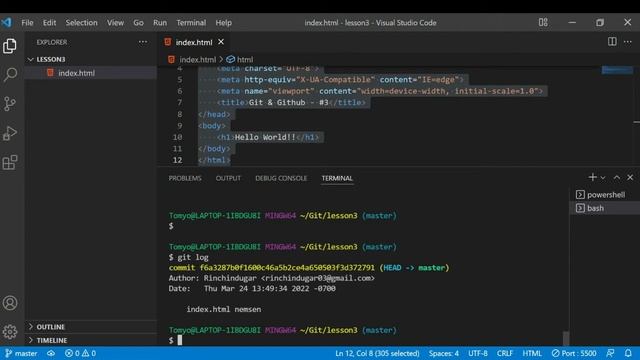
Task: Open the File menu
Action: pos(27,22)
